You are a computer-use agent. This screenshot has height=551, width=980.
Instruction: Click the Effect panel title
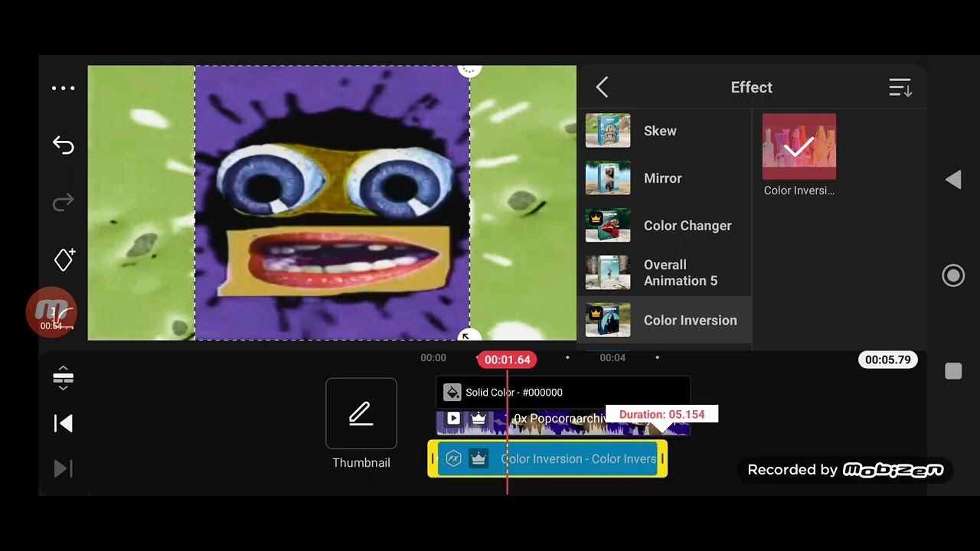(752, 87)
